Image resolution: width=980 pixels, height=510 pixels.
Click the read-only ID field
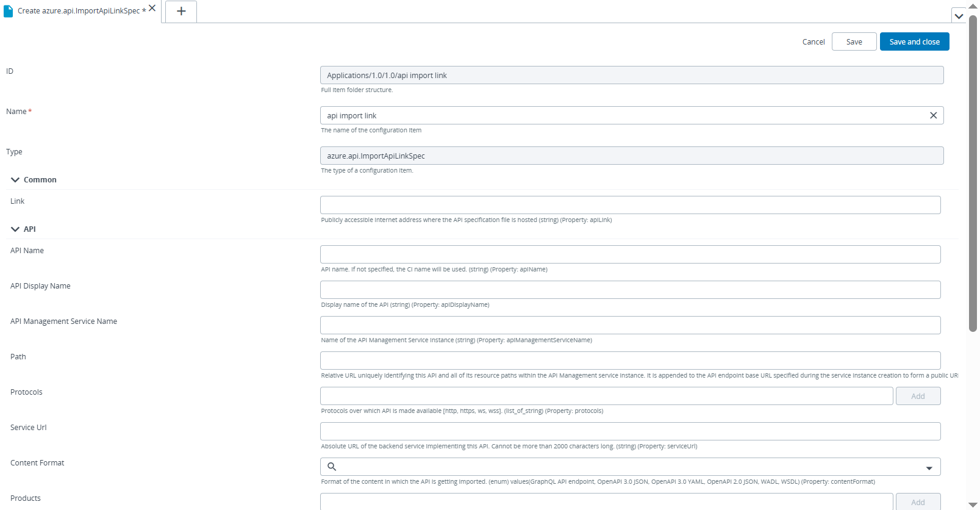(x=632, y=75)
